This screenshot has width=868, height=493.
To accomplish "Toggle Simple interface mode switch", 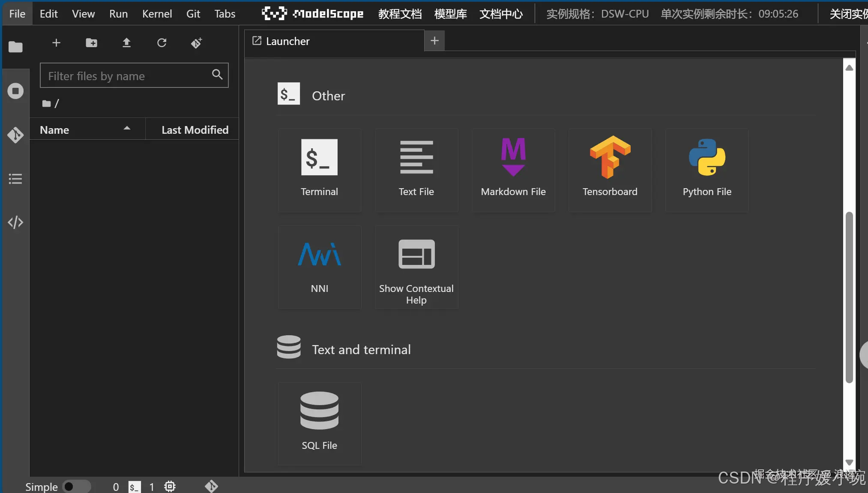I will point(76,487).
